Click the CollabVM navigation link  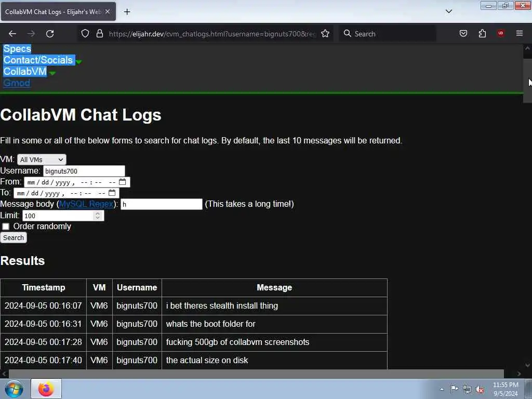point(25,72)
